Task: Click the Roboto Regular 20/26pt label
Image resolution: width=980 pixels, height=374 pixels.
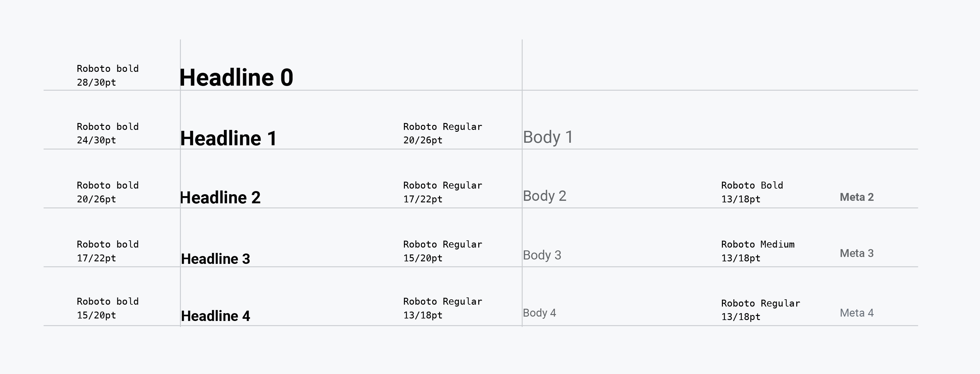Action: point(442,133)
